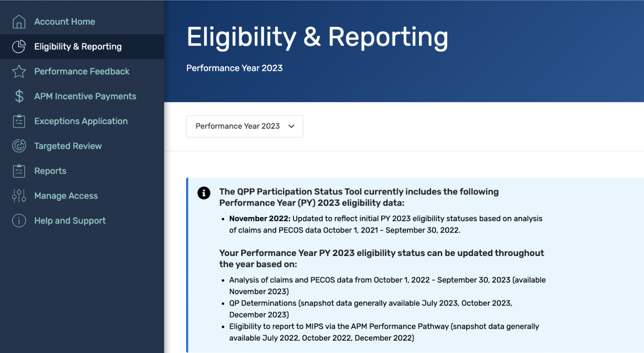
Task: Click the Help and Support info icon
Action: click(x=19, y=220)
